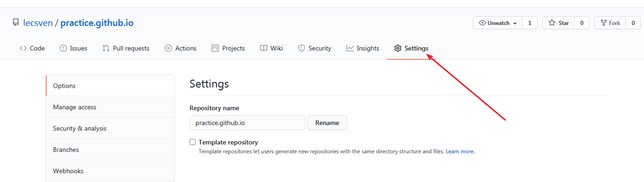This screenshot has height=182, width=644.
Task: Enable the Template repository checkbox
Action: 193,142
